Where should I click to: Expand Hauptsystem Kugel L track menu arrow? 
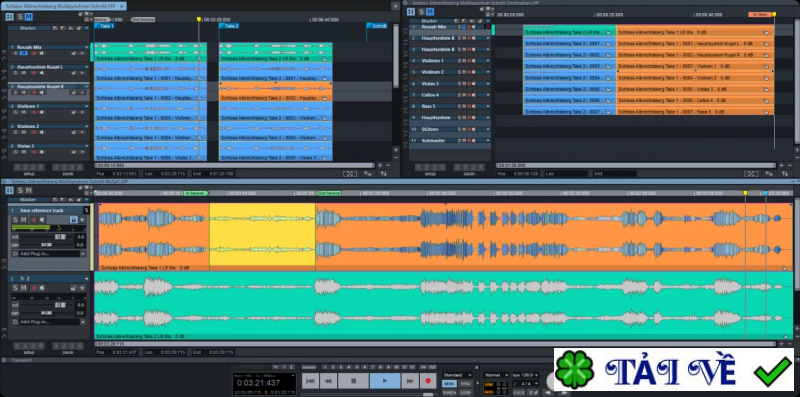[87, 67]
